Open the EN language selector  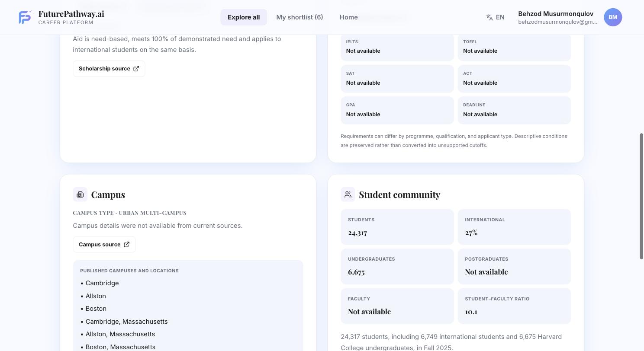[495, 17]
